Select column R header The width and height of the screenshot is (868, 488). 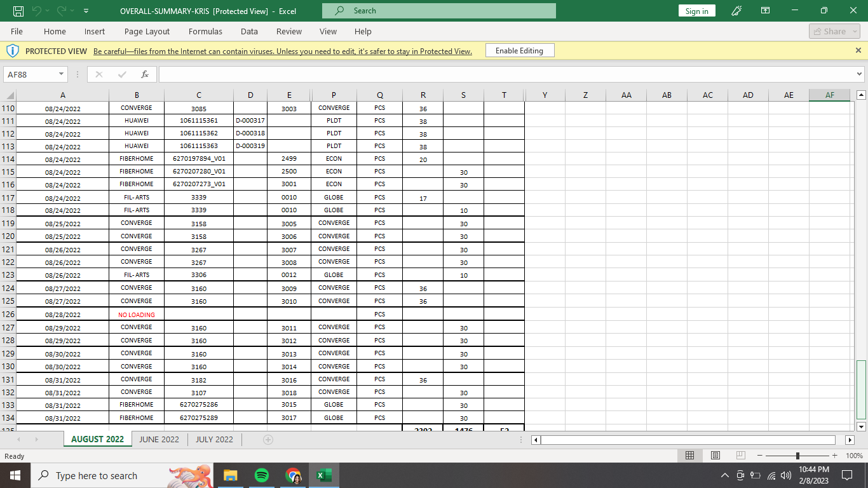pyautogui.click(x=423, y=95)
